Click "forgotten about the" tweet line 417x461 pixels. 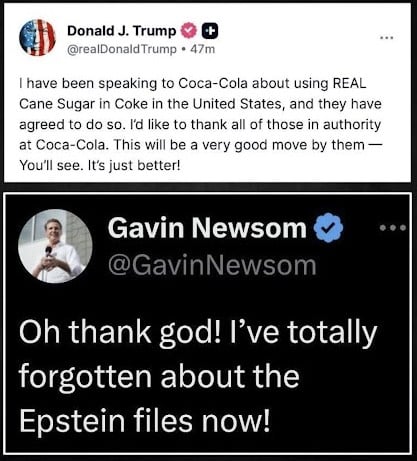(x=159, y=376)
